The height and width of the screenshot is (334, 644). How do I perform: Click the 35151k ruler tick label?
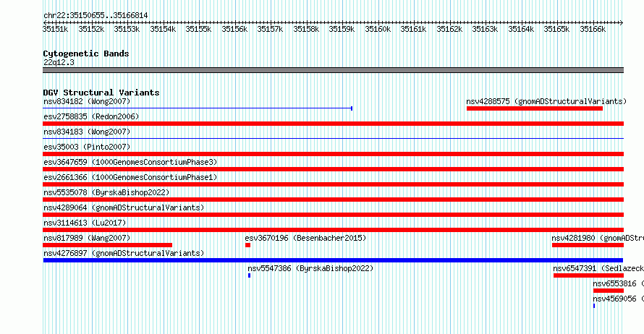click(x=56, y=29)
